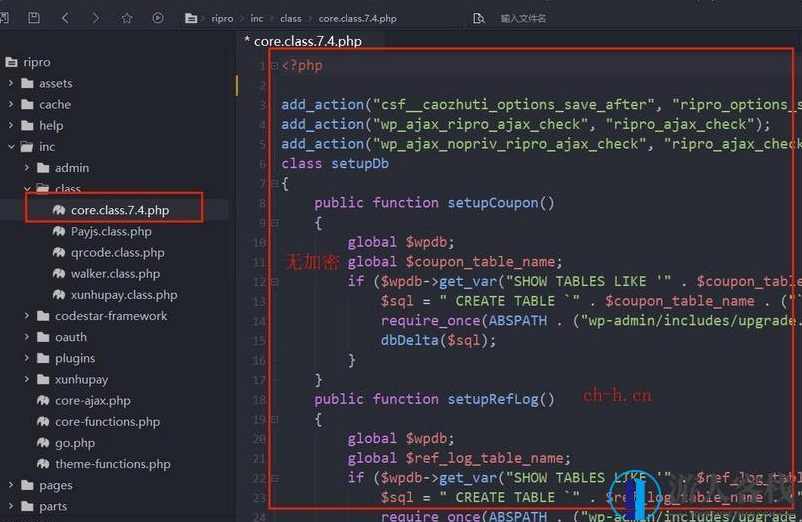The image size is (802, 522).
Task: Click the oauth folder icon
Action: [43, 337]
